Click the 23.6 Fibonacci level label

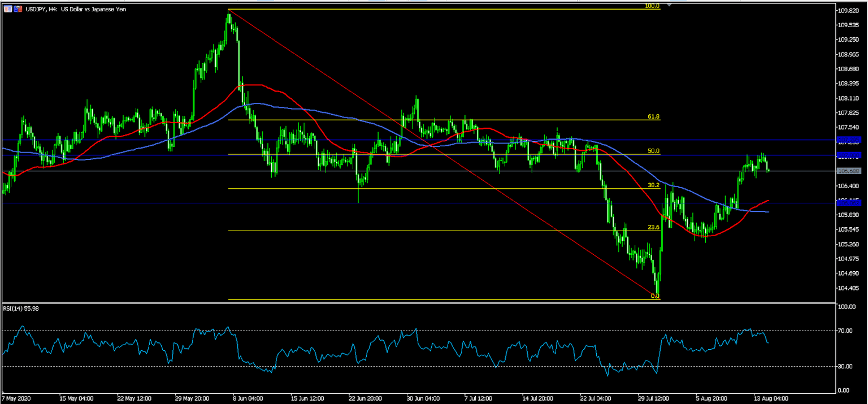pyautogui.click(x=653, y=227)
